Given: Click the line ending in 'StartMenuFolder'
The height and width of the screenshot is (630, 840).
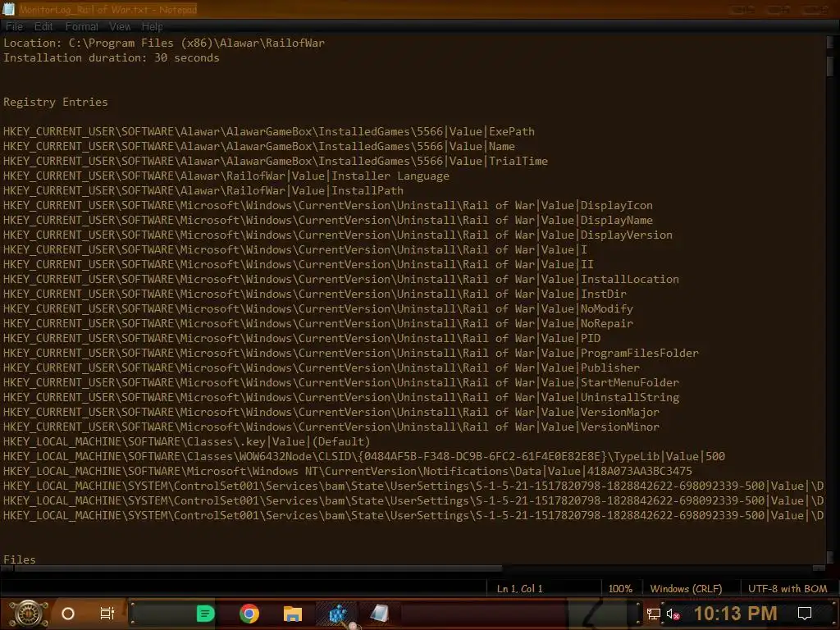Looking at the screenshot, I should pyautogui.click(x=341, y=383).
